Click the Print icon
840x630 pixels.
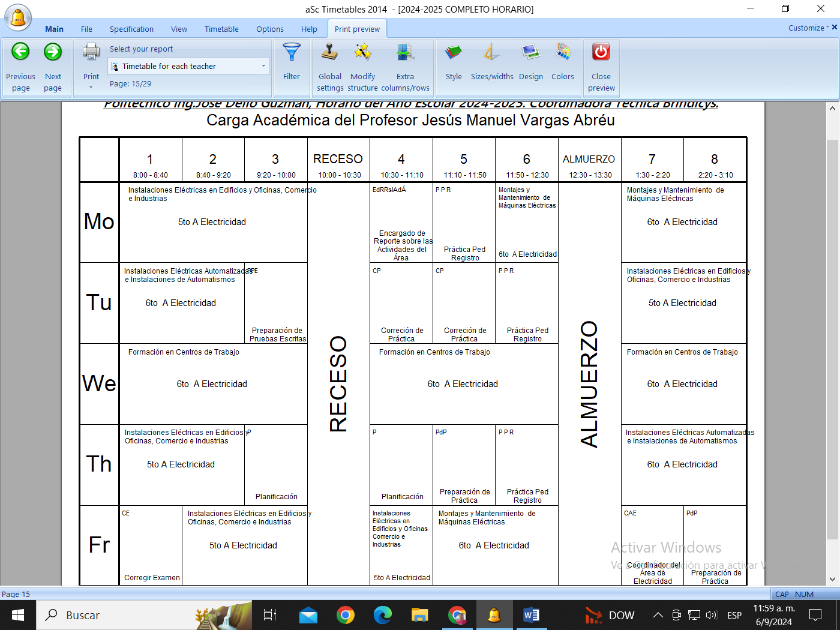(x=91, y=52)
